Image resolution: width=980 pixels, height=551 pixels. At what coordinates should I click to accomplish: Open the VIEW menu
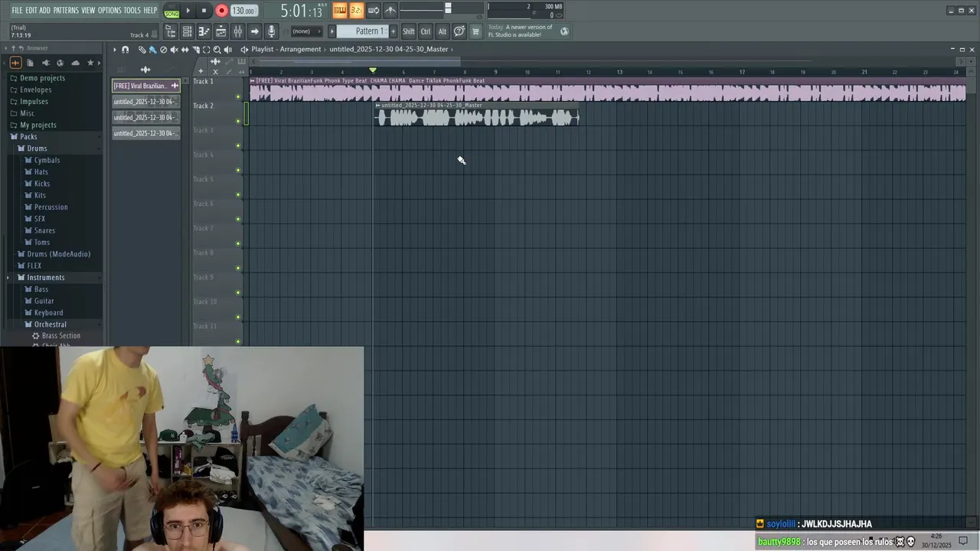click(x=88, y=11)
